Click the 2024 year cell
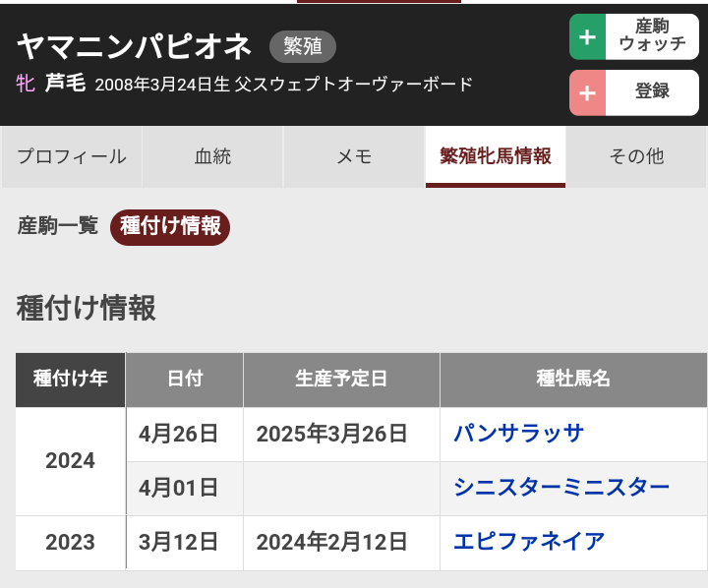 pyautogui.click(x=71, y=461)
